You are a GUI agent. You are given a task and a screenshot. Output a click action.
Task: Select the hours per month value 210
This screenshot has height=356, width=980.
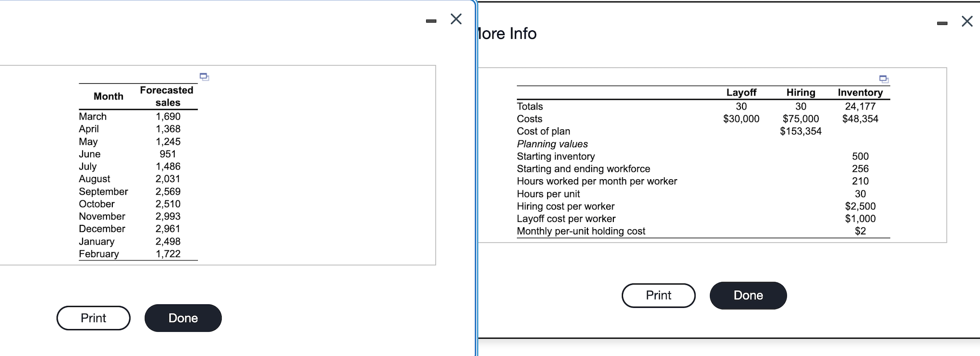point(860,181)
